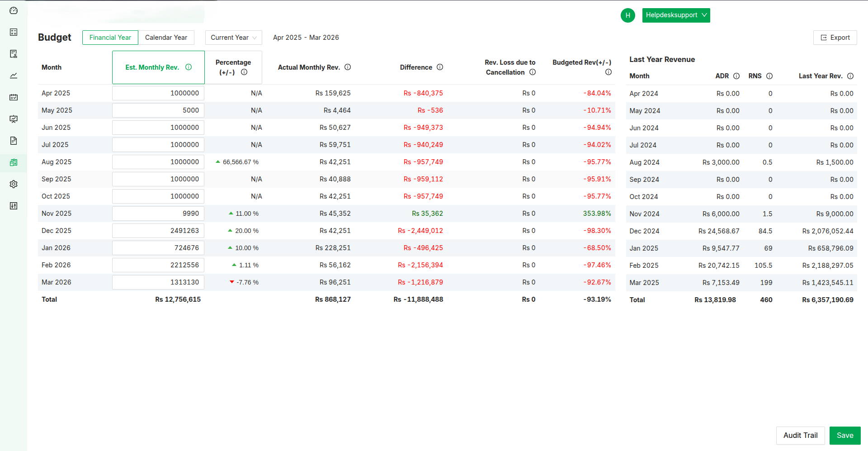Switch to Calendar Year view
Screen dimensions: 868x451
click(x=166, y=38)
